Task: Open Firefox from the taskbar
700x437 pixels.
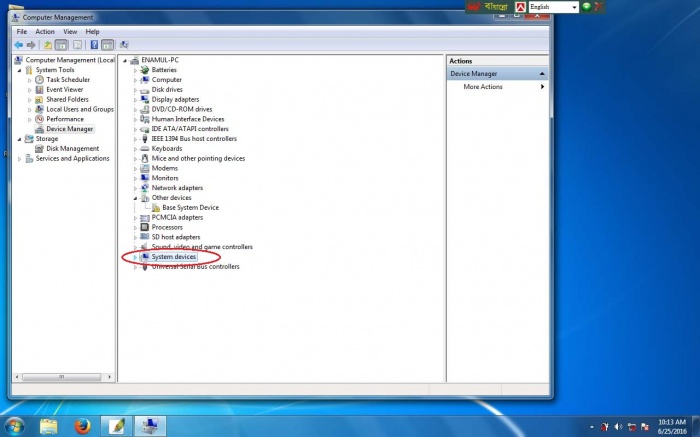Action: pyautogui.click(x=80, y=426)
